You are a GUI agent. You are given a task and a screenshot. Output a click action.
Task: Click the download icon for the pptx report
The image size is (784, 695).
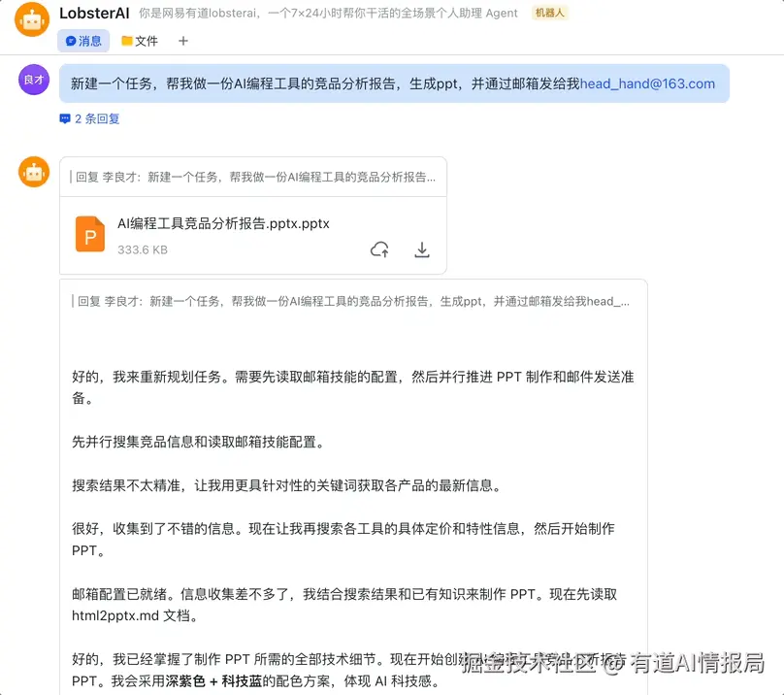pyautogui.click(x=421, y=248)
